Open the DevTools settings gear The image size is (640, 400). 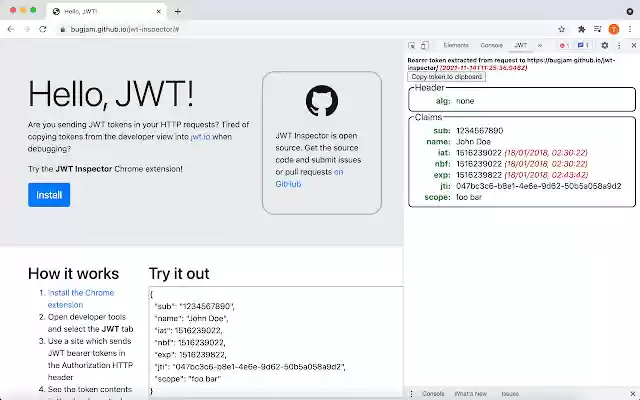coord(605,45)
